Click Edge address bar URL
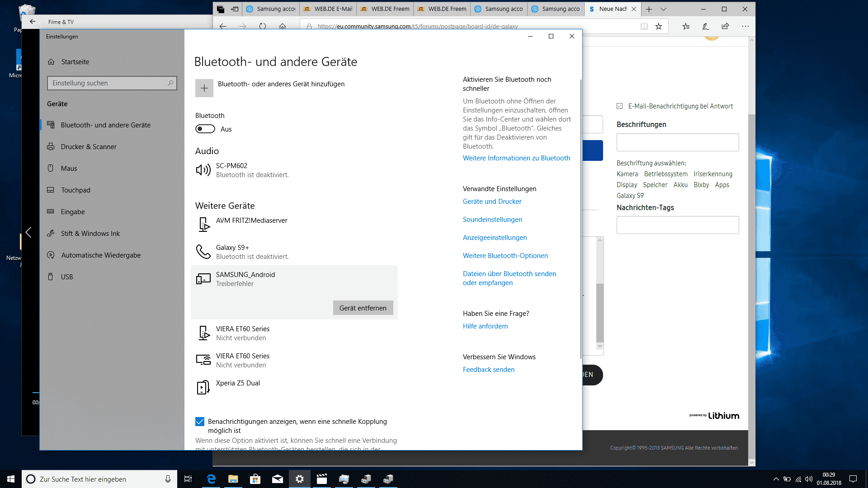 [x=417, y=26]
